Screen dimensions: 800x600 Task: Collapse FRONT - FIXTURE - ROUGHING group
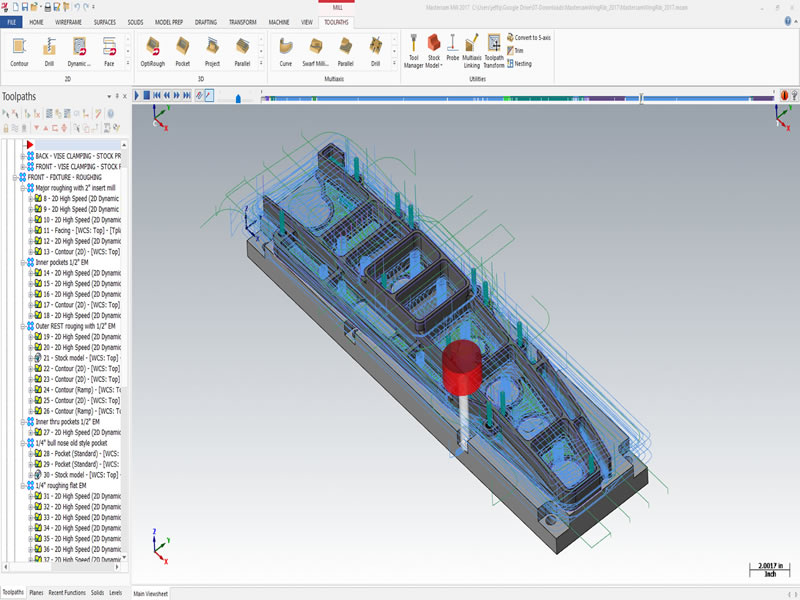click(x=15, y=178)
